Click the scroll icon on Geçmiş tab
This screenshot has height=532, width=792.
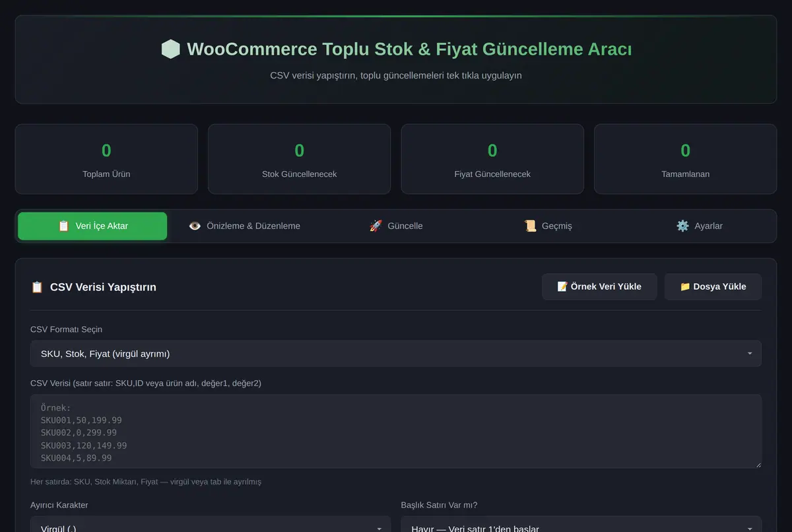[x=530, y=226]
